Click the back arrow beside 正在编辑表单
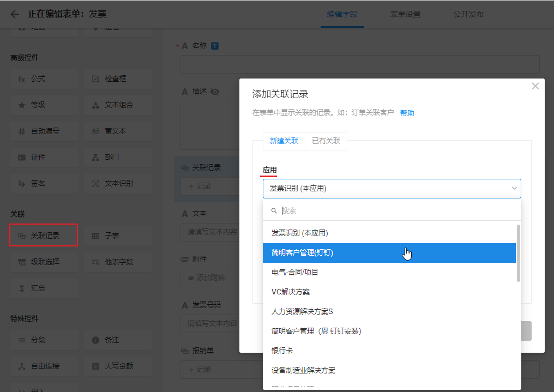Screen dimensions: 554x392 click(x=15, y=14)
